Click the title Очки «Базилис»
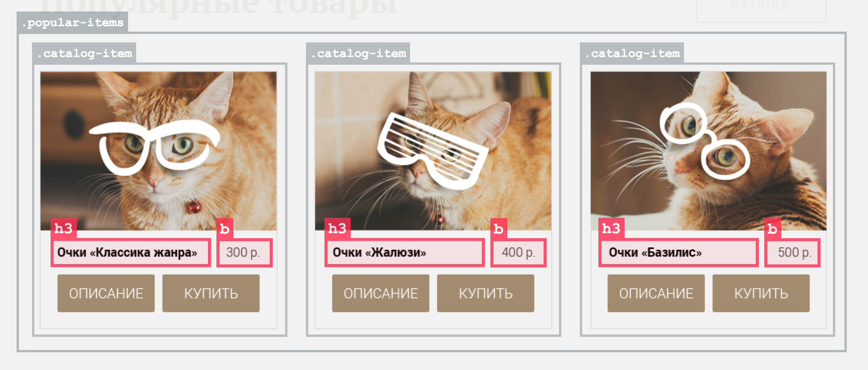Image resolution: width=868 pixels, height=370 pixels. [x=655, y=252]
